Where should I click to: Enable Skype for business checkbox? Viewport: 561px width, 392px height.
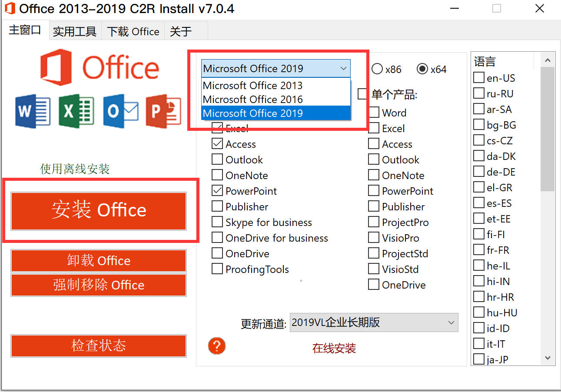click(217, 222)
